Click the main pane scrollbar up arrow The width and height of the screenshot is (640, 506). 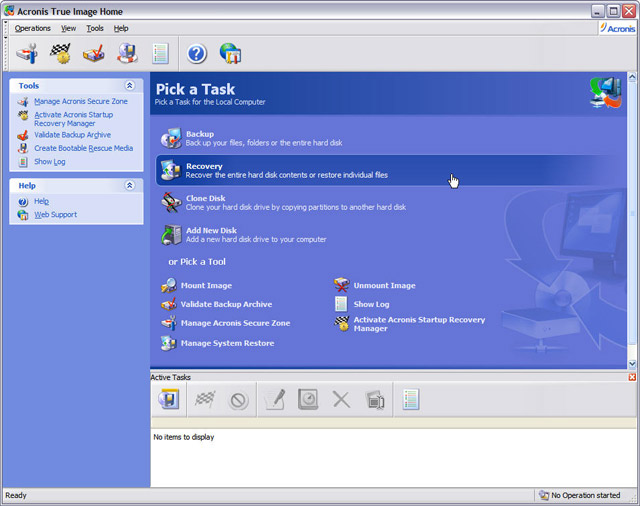632,77
